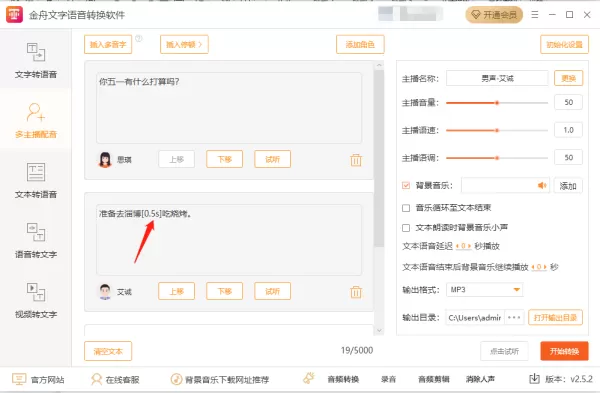Viewport: 600px width, 393px height.
Task: Switch to 多主播配音 sidebar tab
Action: (x=36, y=121)
